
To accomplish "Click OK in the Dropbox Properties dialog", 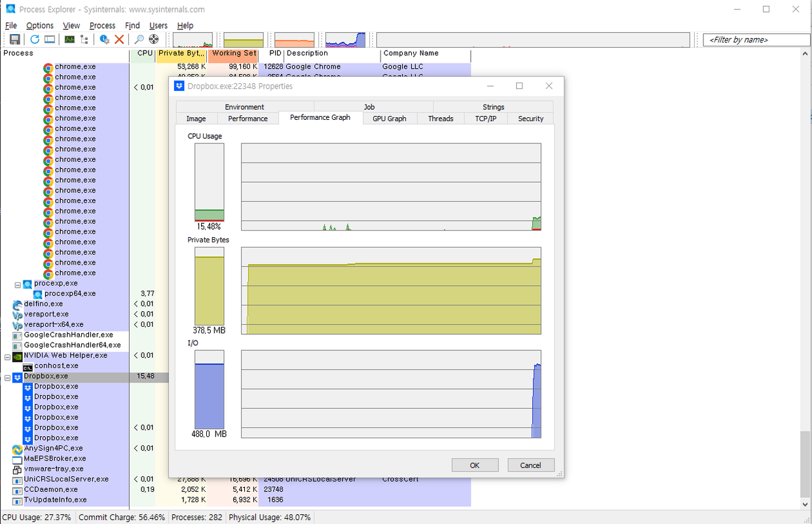I will pos(475,465).
